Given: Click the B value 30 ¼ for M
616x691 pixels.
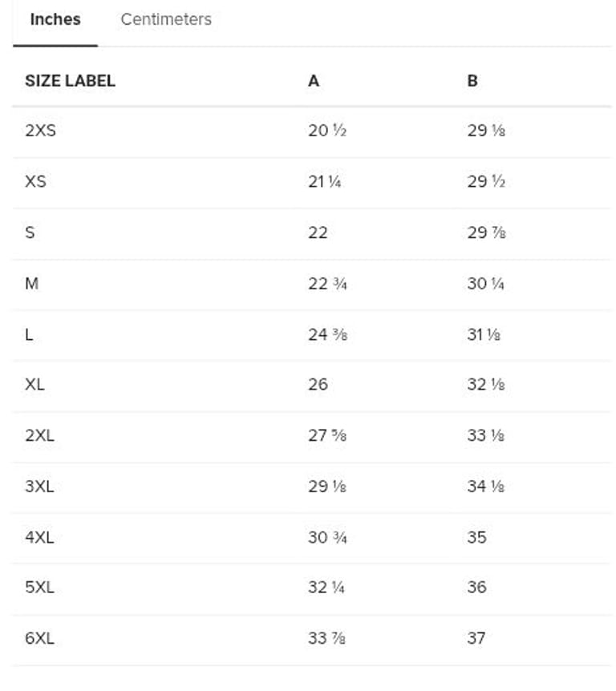Looking at the screenshot, I should click(x=485, y=283).
